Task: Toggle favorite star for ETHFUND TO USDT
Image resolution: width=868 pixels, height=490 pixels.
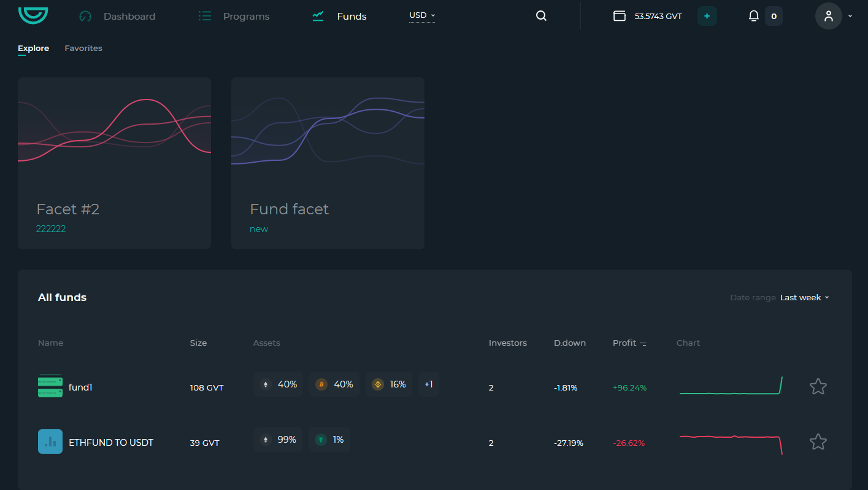Action: click(818, 441)
